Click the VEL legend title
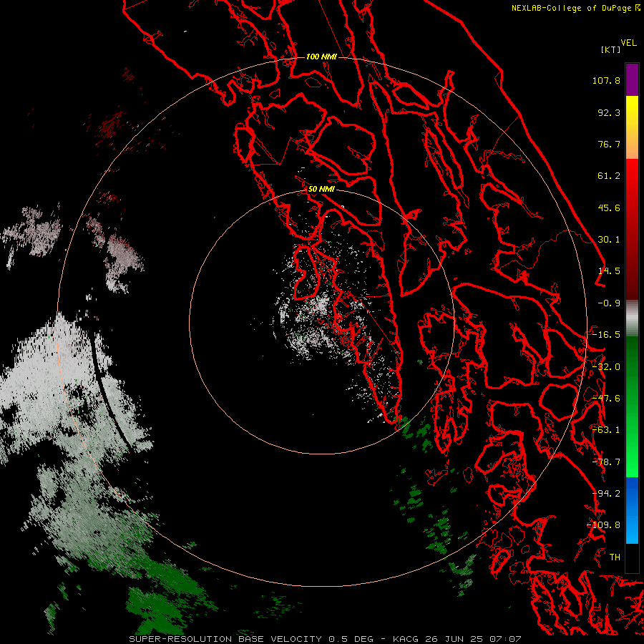Viewport: 644px width, 644px height. point(628,43)
